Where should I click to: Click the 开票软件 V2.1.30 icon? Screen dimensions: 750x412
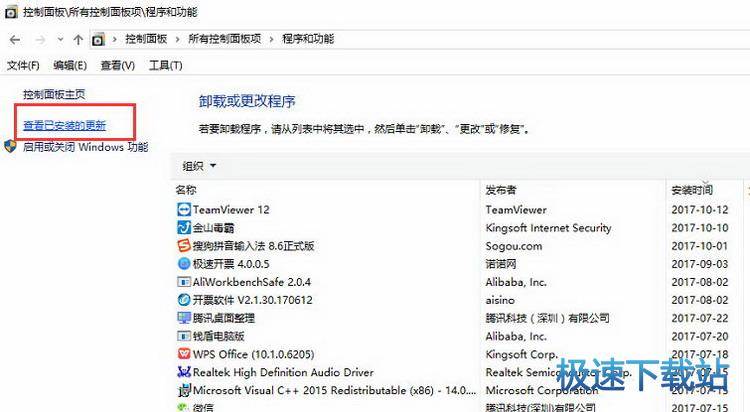pyautogui.click(x=184, y=300)
